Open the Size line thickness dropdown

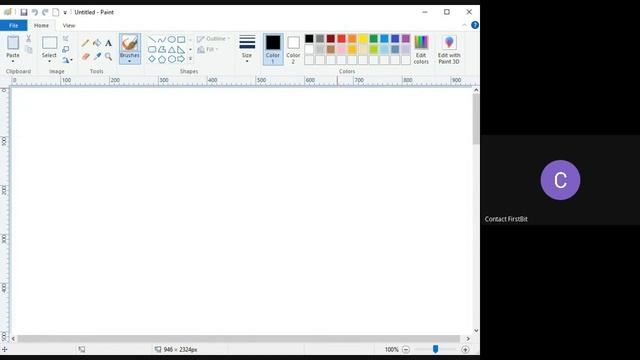coord(247,49)
